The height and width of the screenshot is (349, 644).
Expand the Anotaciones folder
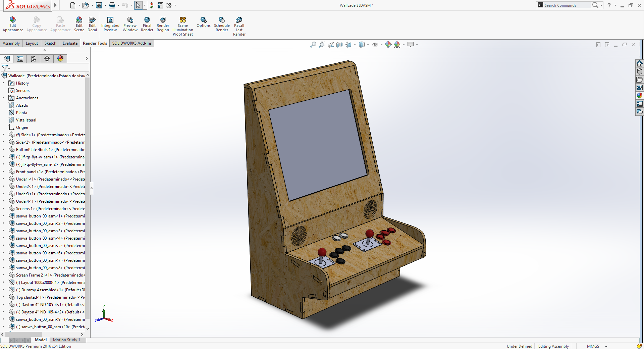pyautogui.click(x=3, y=98)
